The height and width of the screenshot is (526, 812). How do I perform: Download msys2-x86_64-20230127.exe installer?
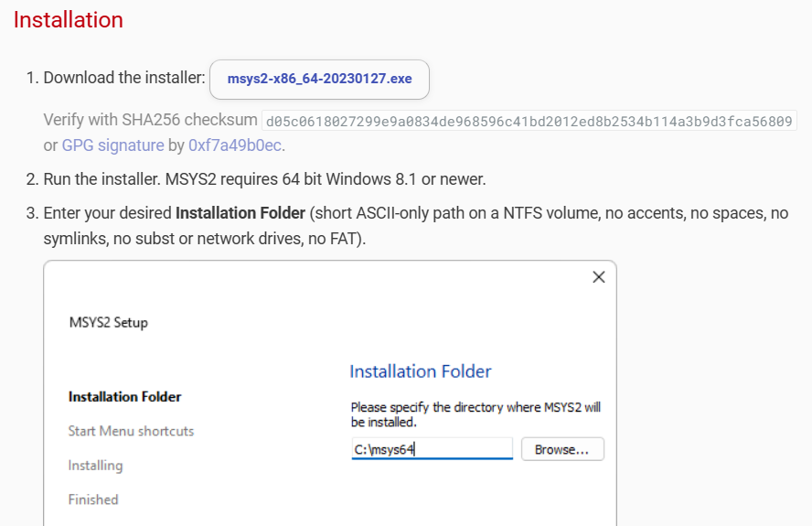[x=319, y=80]
